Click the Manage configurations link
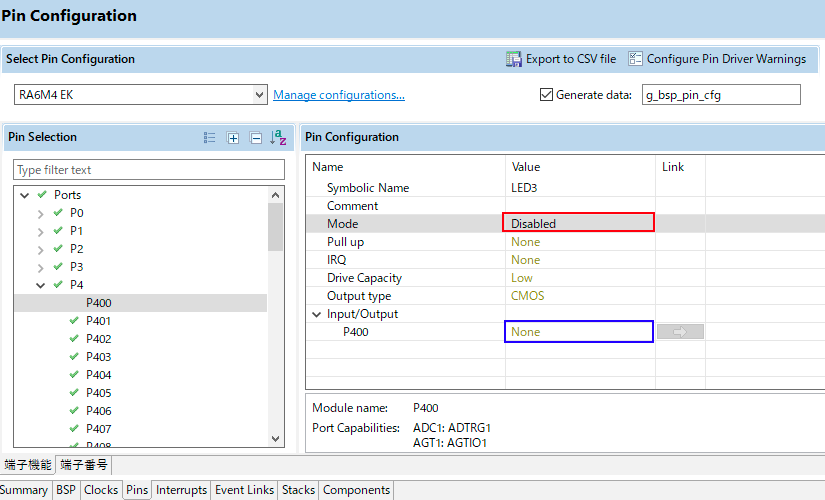 click(x=339, y=95)
